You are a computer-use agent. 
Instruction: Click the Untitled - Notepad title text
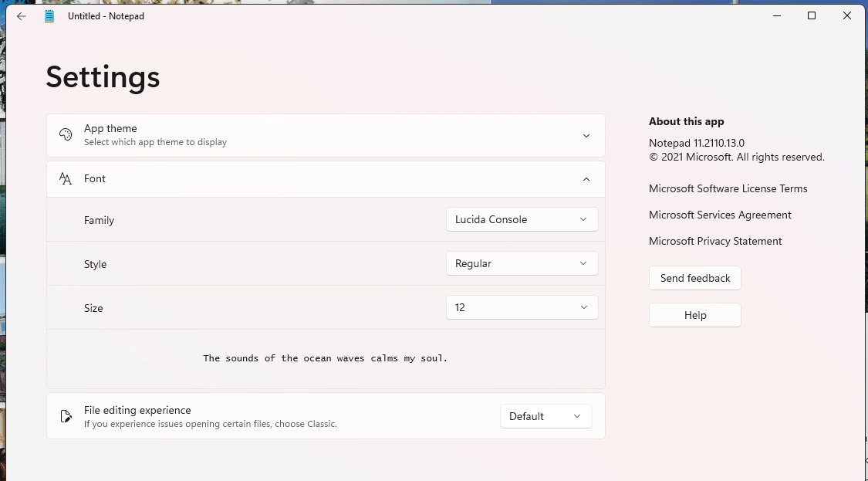pos(105,15)
